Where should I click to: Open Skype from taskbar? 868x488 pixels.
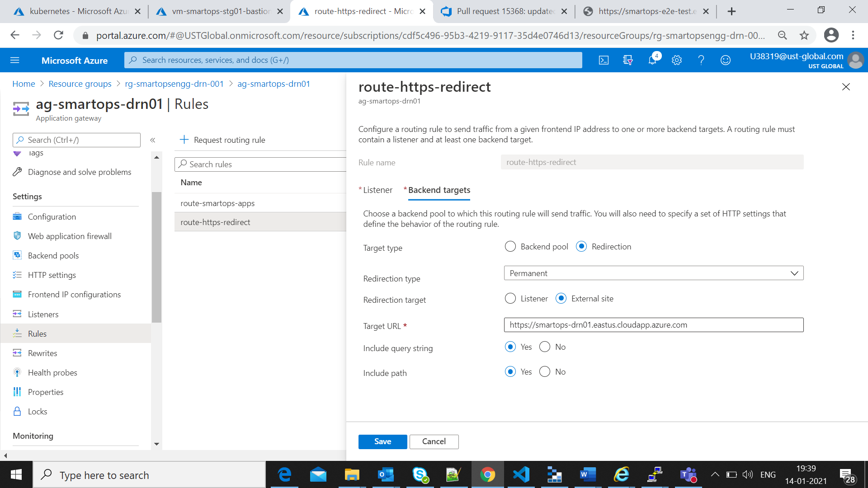pyautogui.click(x=420, y=474)
